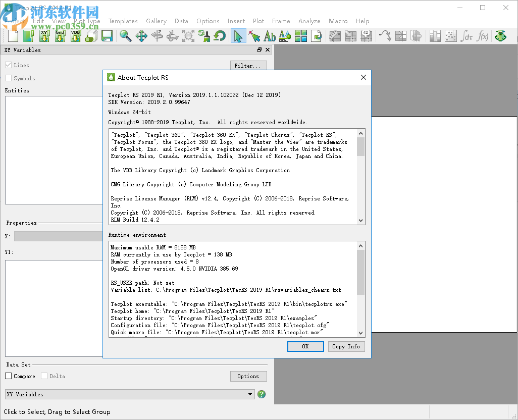518x420 pixels.
Task: Click the Load Grid data toolbar icon
Action: click(60, 36)
